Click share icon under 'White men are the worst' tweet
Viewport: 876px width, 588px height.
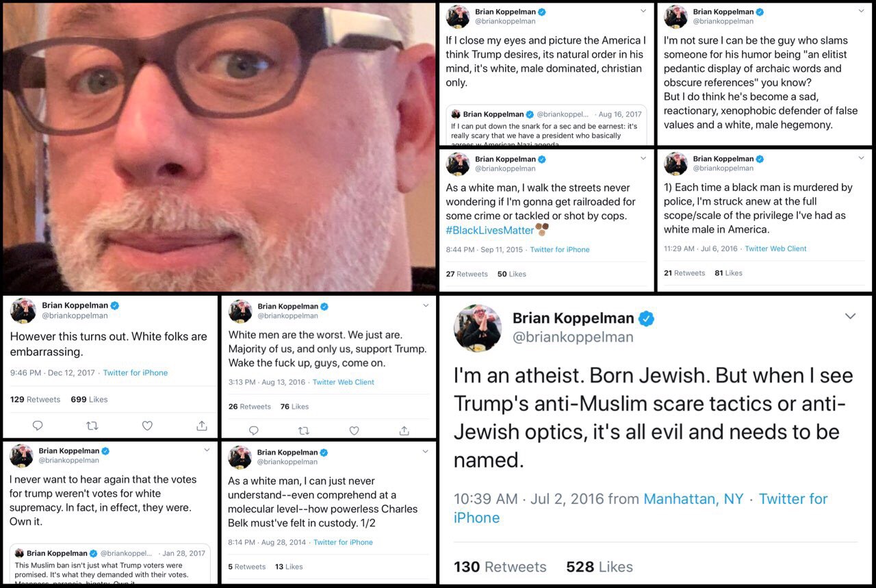pos(404,431)
